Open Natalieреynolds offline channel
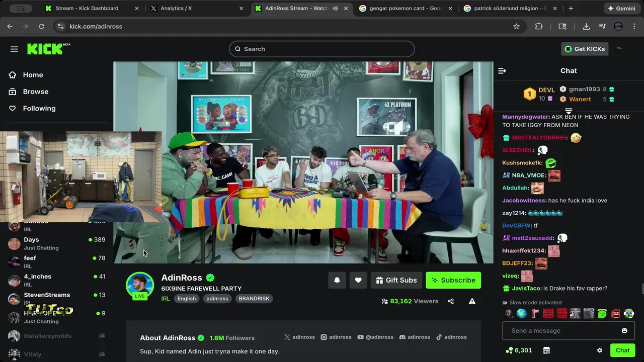This screenshot has width=644, height=362. [56, 335]
